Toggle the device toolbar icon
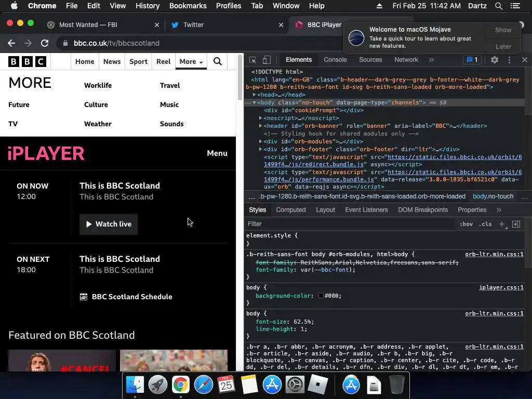Viewport: 532px width, 399px height. (x=267, y=60)
